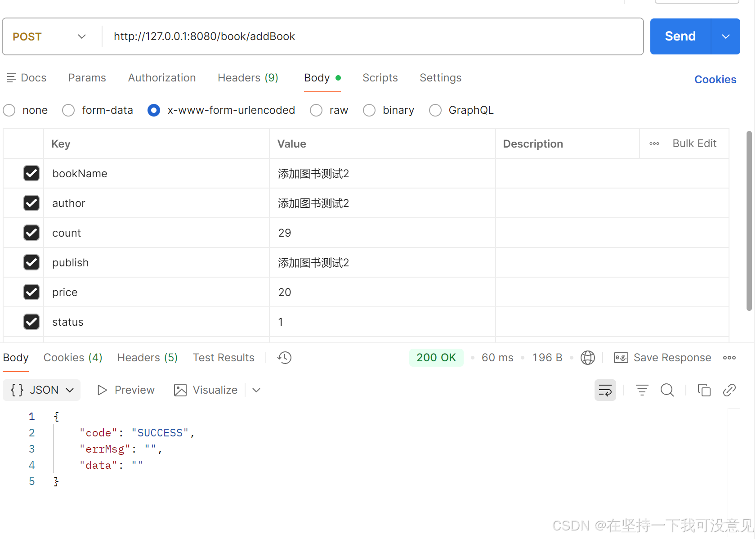This screenshot has width=756, height=539.
Task: Select the binary body type
Action: click(x=369, y=110)
